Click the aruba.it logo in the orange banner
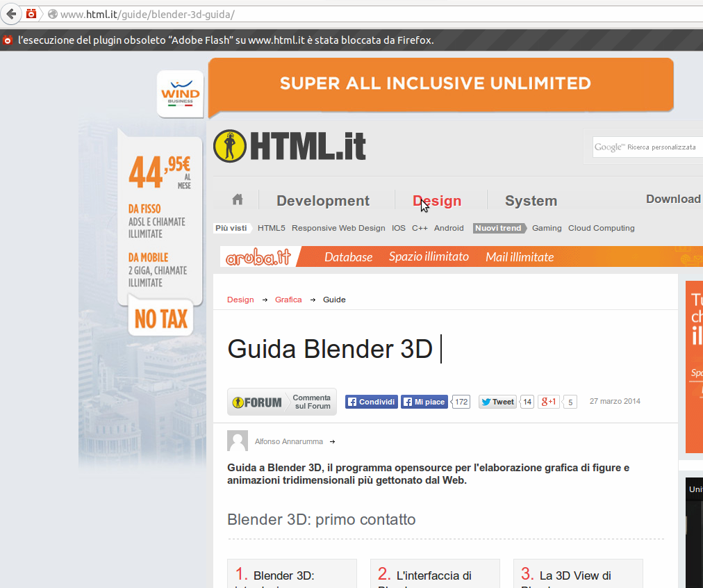Image resolution: width=703 pixels, height=588 pixels. 258,256
